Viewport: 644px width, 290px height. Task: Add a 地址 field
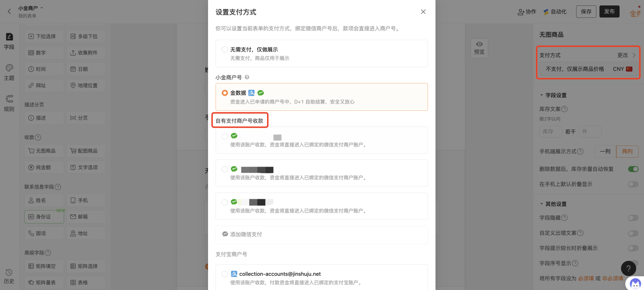click(x=86, y=233)
